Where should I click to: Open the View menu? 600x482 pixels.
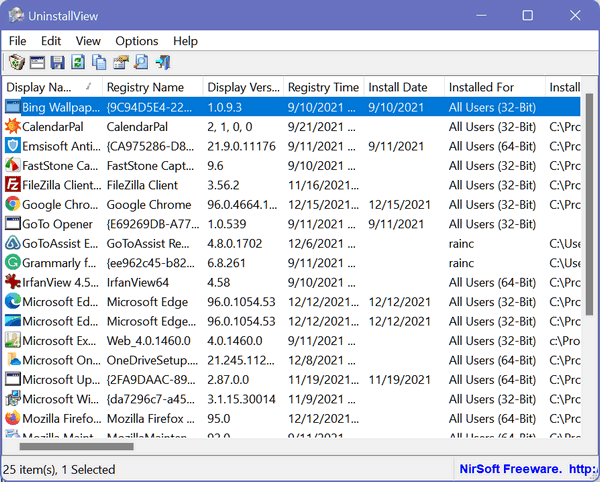click(x=88, y=41)
